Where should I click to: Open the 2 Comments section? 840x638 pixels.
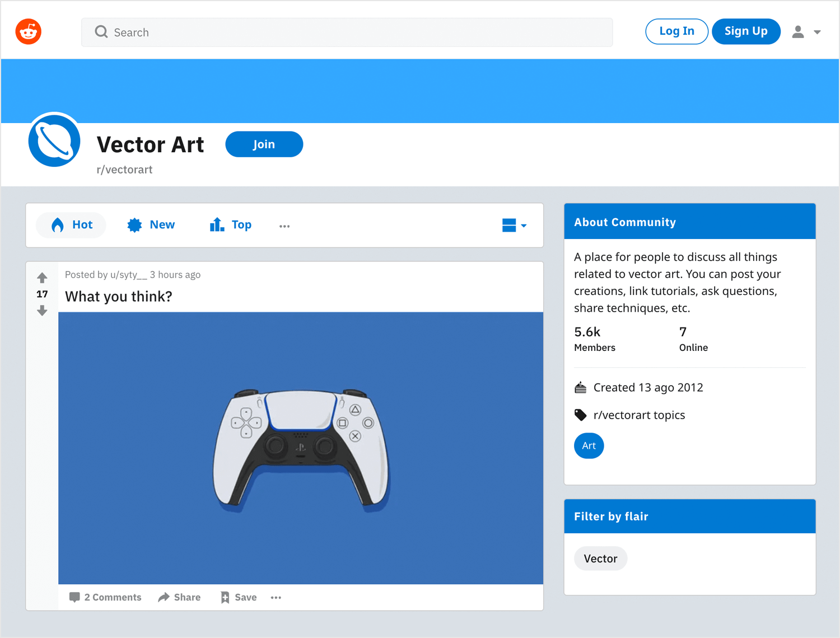click(x=105, y=598)
